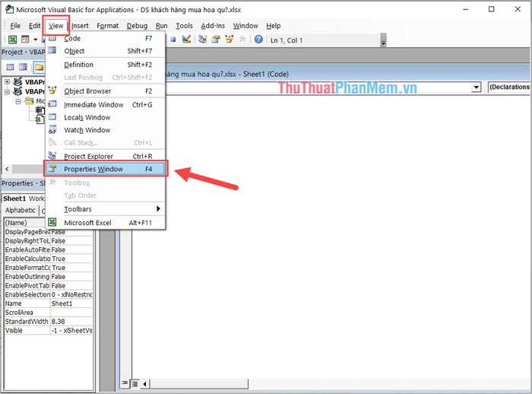Viewport: 532px width, 394px height.
Task: Click the code window scroll-left arrow
Action: pyautogui.click(x=145, y=384)
